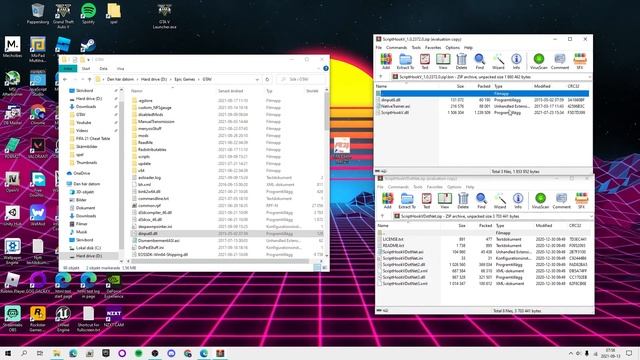640x360 pixels.
Task: Click Comment in the ScriptHookV WinRAR toolbar
Action: [560, 61]
